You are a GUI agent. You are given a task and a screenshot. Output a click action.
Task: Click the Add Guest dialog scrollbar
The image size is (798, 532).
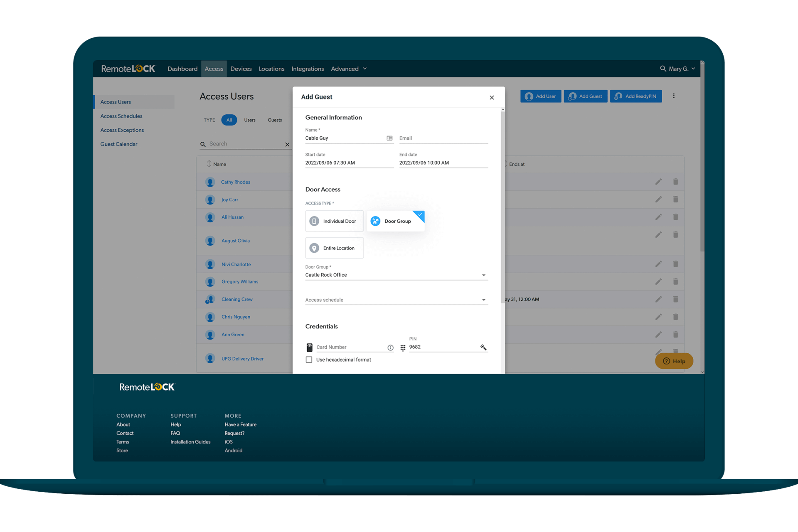[x=502, y=208]
